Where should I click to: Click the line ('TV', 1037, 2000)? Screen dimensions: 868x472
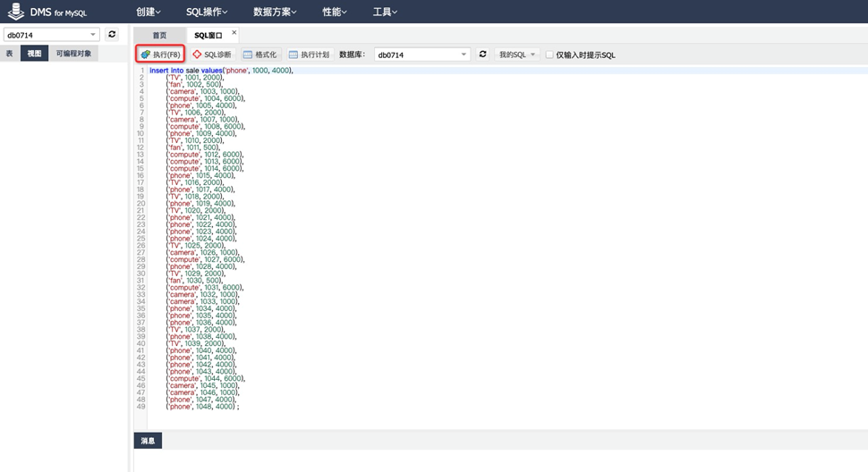[196, 329]
